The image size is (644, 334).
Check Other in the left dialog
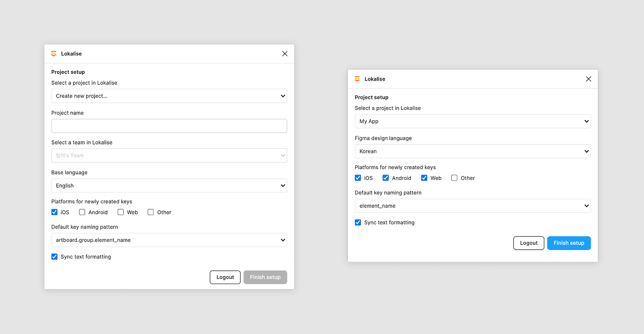pyautogui.click(x=150, y=212)
